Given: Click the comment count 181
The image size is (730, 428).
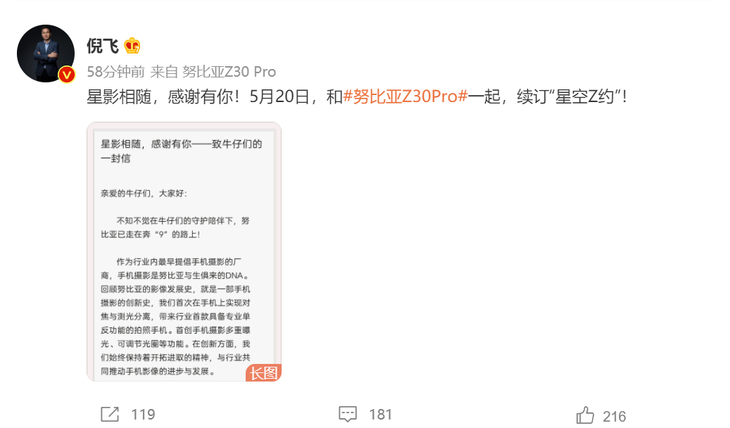Looking at the screenshot, I should (380, 414).
